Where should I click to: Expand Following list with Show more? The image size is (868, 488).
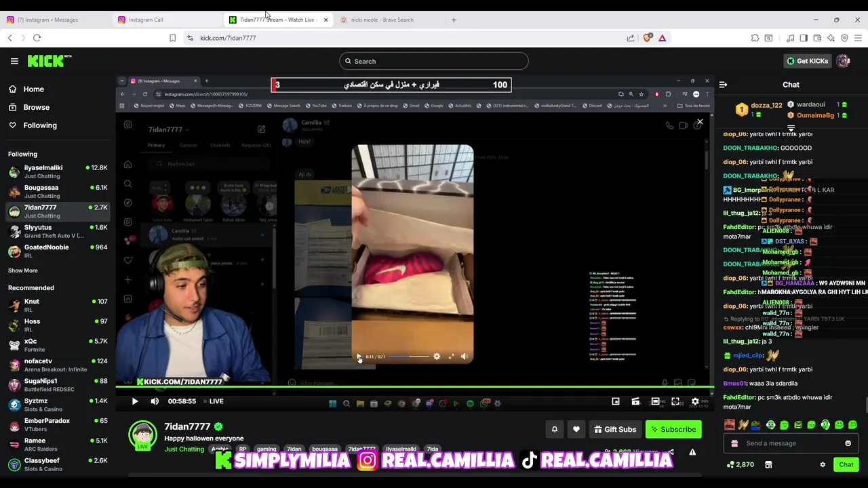point(23,270)
